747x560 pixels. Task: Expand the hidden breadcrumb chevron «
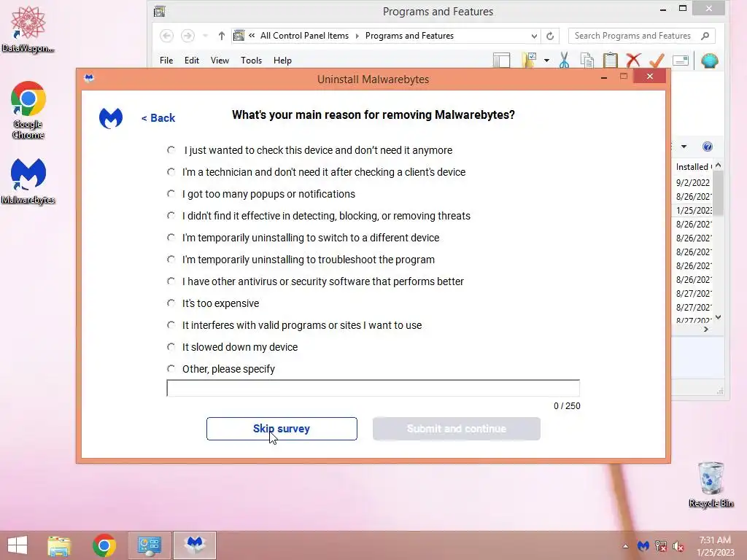[x=252, y=35]
